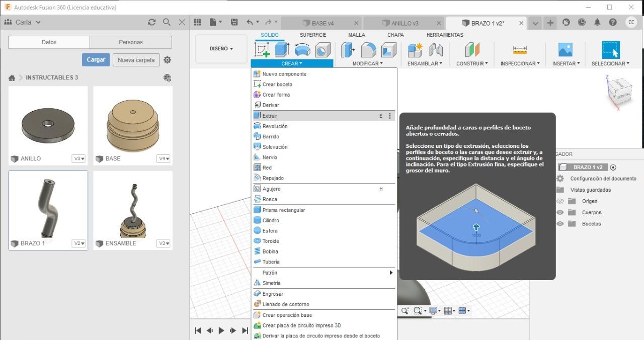This screenshot has height=340, width=644.
Task: Save the document with disk icon
Action: [234, 22]
